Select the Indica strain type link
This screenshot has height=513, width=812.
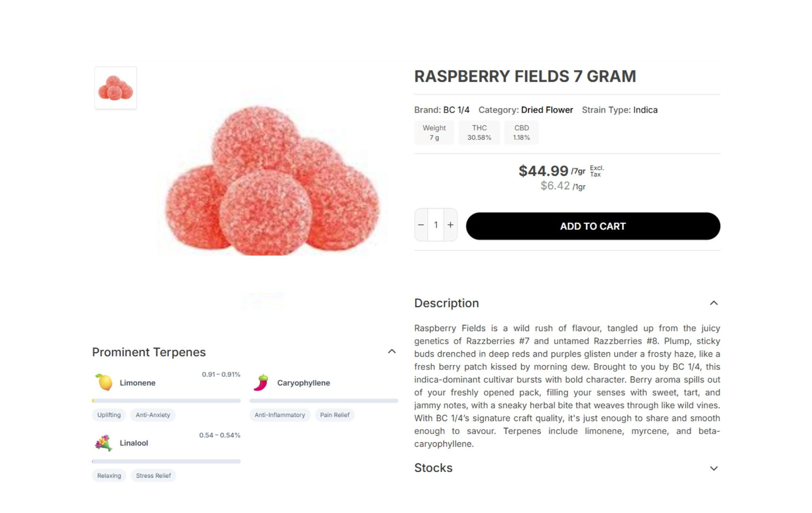click(645, 110)
